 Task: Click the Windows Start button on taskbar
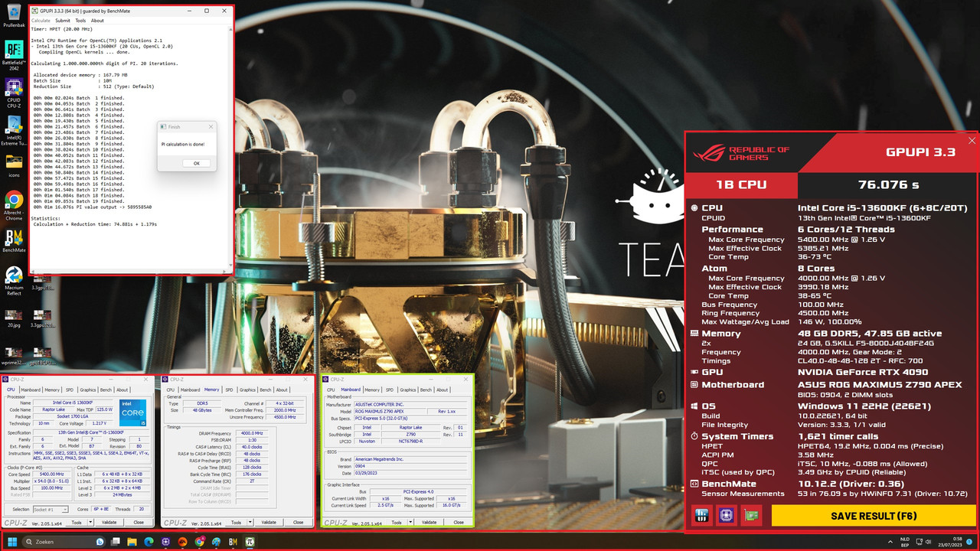(12, 542)
